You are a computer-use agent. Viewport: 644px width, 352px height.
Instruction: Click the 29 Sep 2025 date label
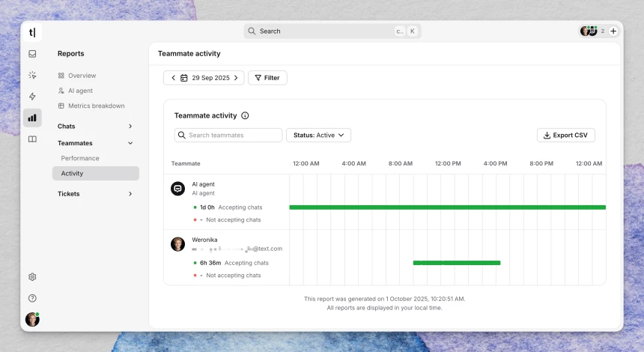point(210,78)
